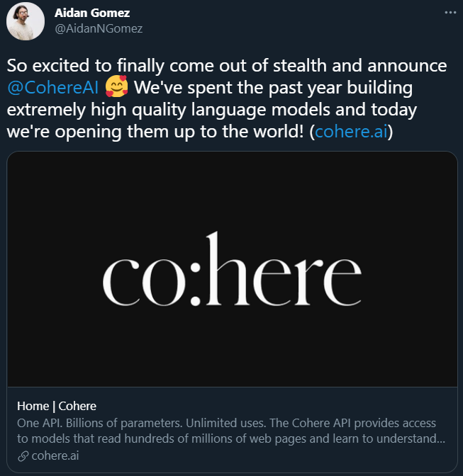Go to the @AidanNGomez handle
Screen dimensions: 463x476
tap(99, 28)
